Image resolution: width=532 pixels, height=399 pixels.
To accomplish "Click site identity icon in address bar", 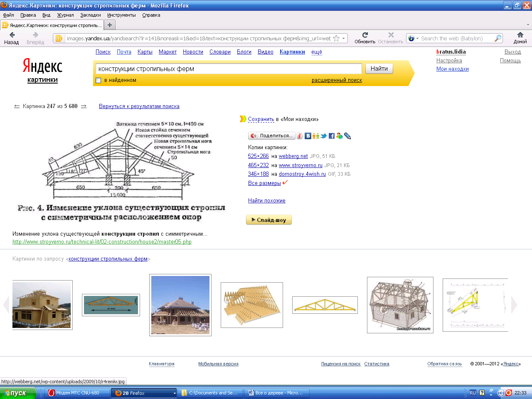I will pyautogui.click(x=59, y=38).
